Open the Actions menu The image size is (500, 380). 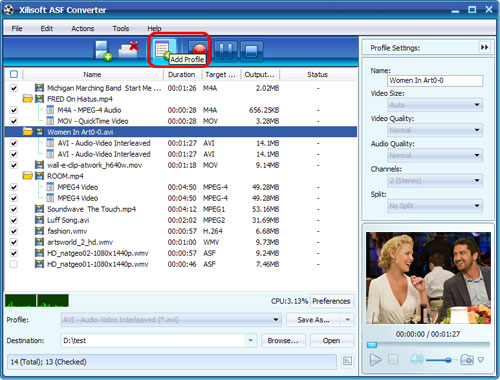(83, 28)
